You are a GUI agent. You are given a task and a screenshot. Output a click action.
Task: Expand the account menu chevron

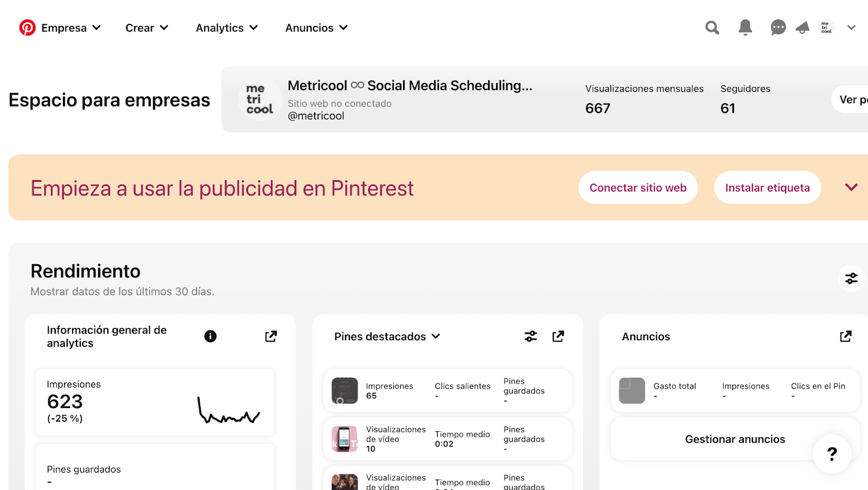851,28
